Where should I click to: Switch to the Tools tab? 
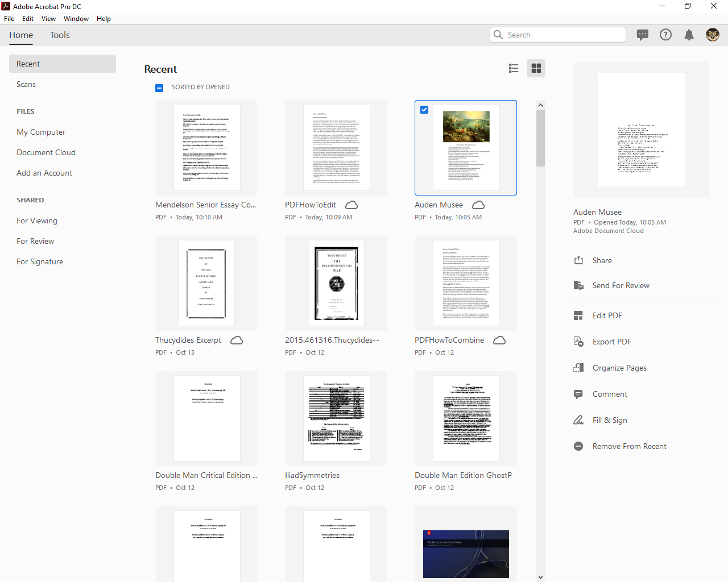pyautogui.click(x=60, y=35)
